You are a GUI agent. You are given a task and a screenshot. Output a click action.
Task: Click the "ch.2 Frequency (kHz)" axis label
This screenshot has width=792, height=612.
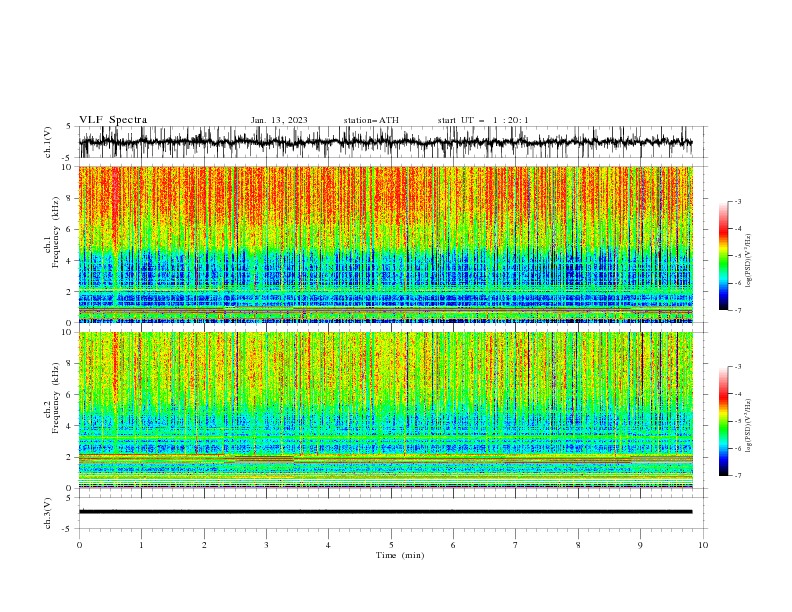pos(53,397)
